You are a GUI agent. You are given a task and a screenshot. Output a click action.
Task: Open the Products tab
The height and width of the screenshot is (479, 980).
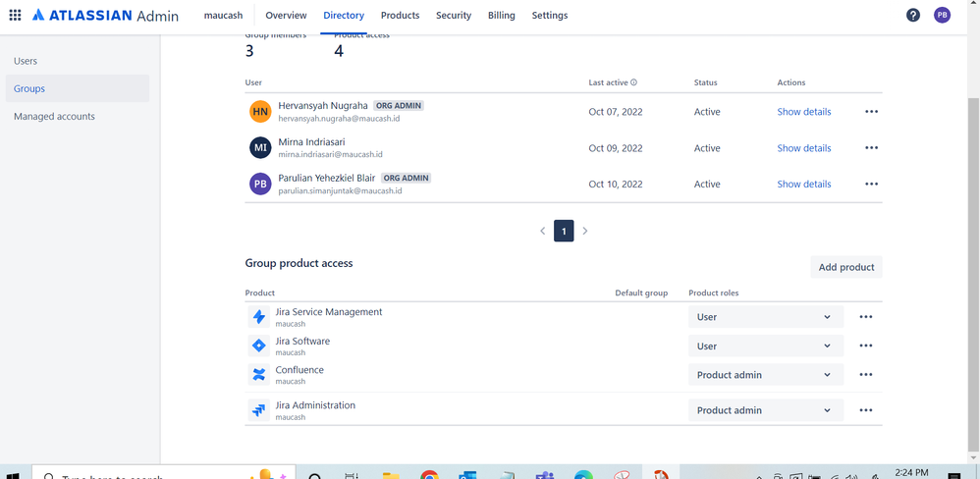[400, 16]
